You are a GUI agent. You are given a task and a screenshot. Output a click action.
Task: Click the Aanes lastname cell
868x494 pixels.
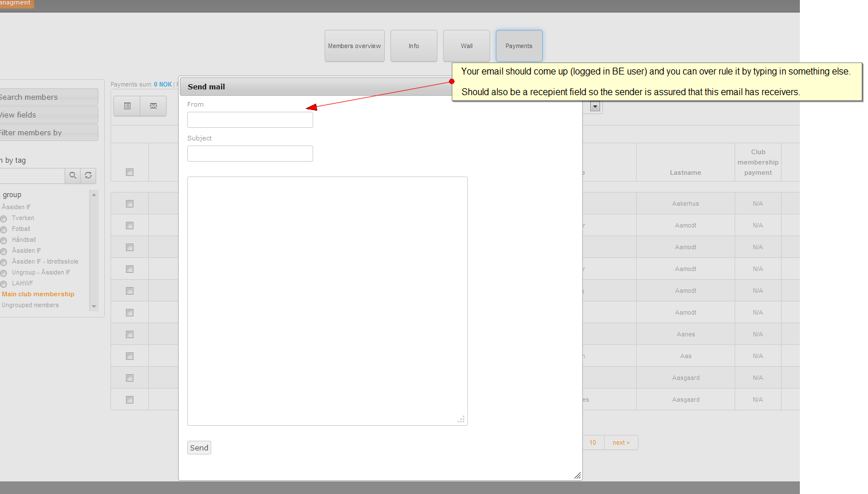click(x=685, y=334)
